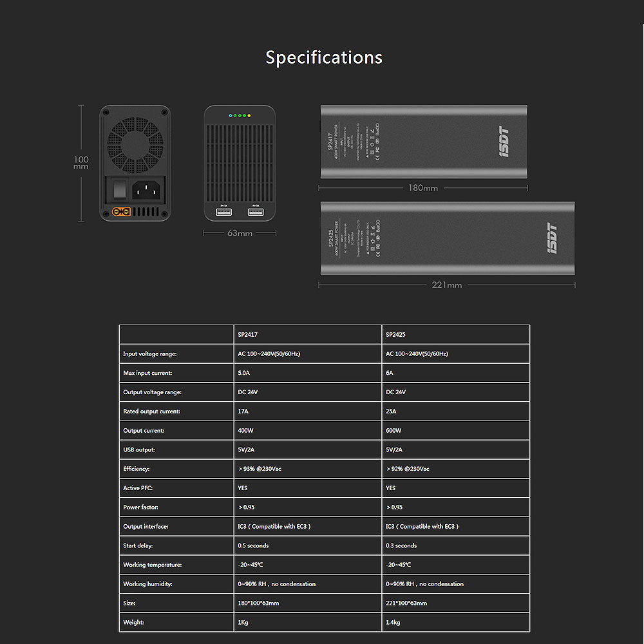Click the ISDT logo on the SP2425 unit

click(552, 238)
